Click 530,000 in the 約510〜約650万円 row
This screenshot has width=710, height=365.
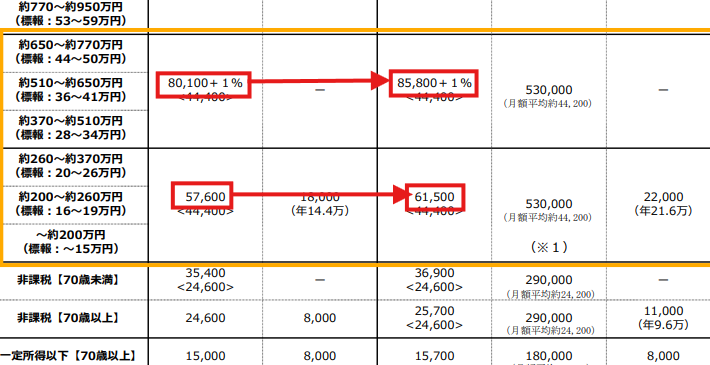(549, 90)
